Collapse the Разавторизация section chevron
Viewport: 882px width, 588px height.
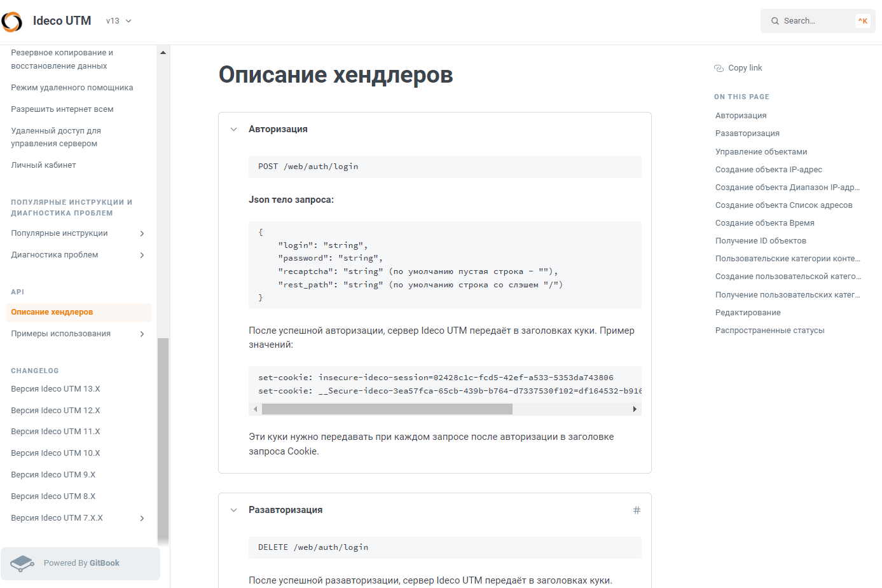pyautogui.click(x=234, y=510)
